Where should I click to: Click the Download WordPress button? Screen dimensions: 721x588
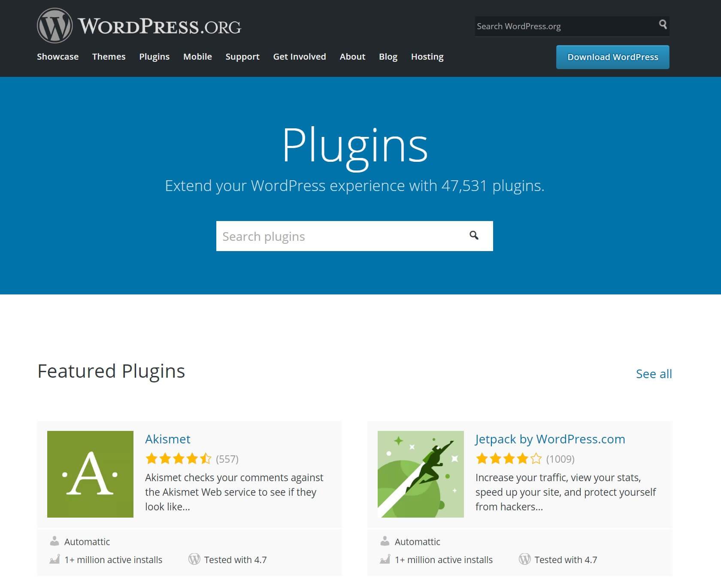(x=612, y=57)
